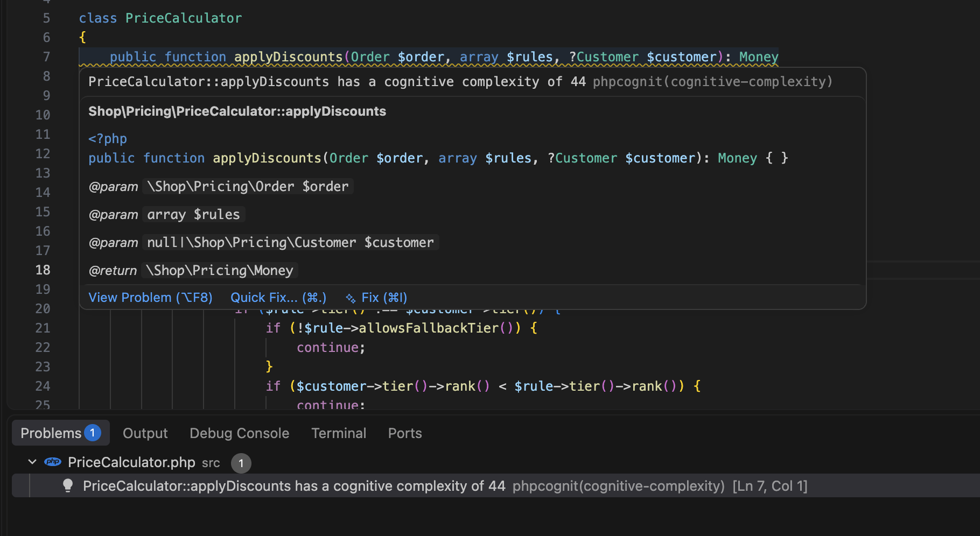Click <?php tag in hover popup
This screenshot has width=980, height=536.
108,138
